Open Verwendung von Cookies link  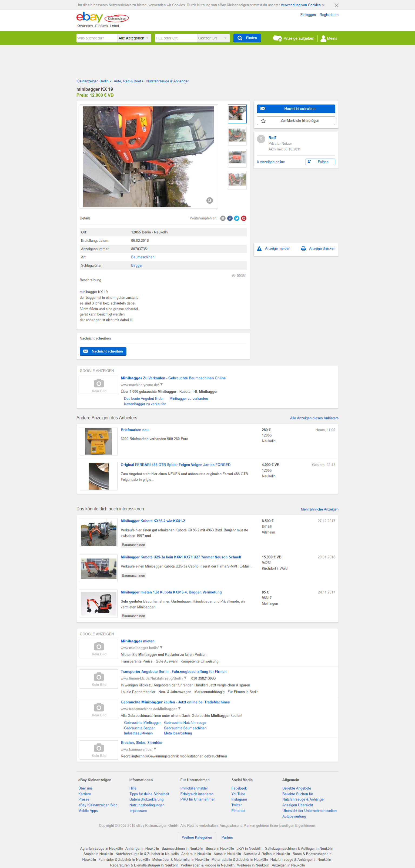(300, 5)
